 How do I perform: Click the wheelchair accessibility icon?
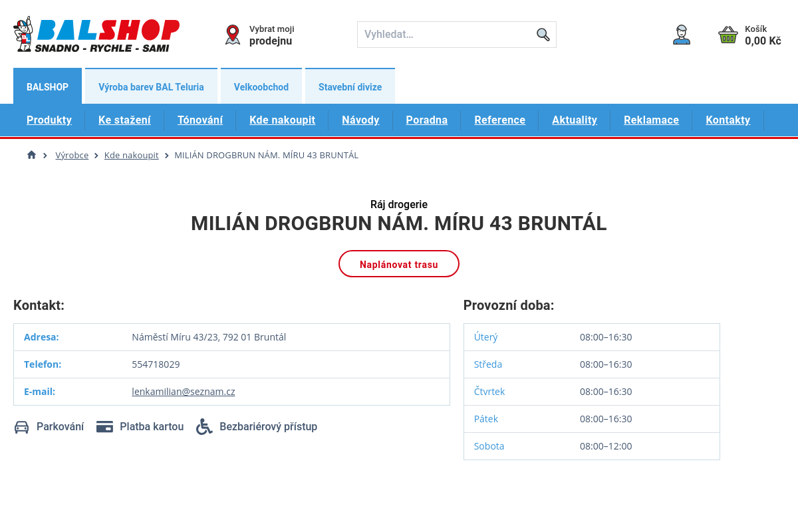coord(204,427)
